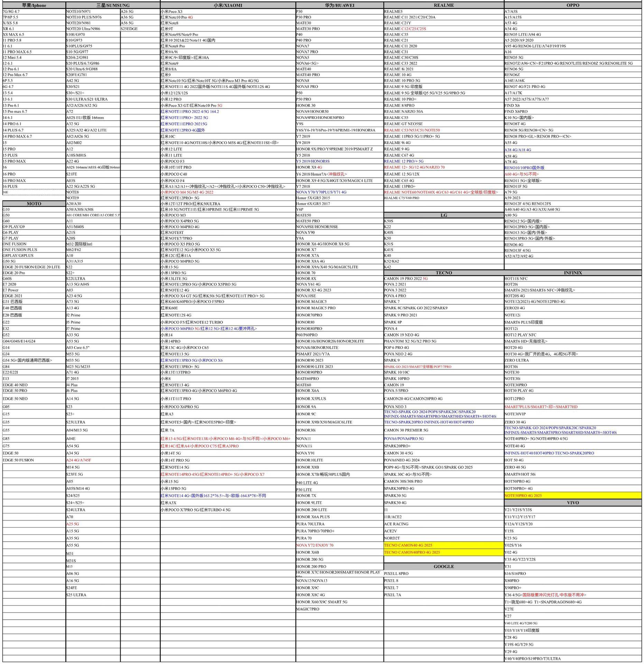Click the 'NOTE20 Ultra/N986' cell
Screen dimensions: 644x664
tap(93, 29)
